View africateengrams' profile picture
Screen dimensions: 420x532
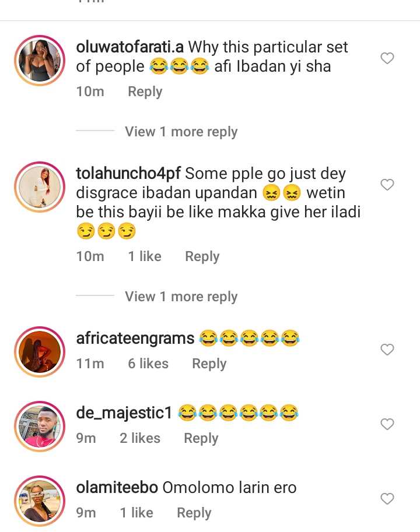(39, 352)
